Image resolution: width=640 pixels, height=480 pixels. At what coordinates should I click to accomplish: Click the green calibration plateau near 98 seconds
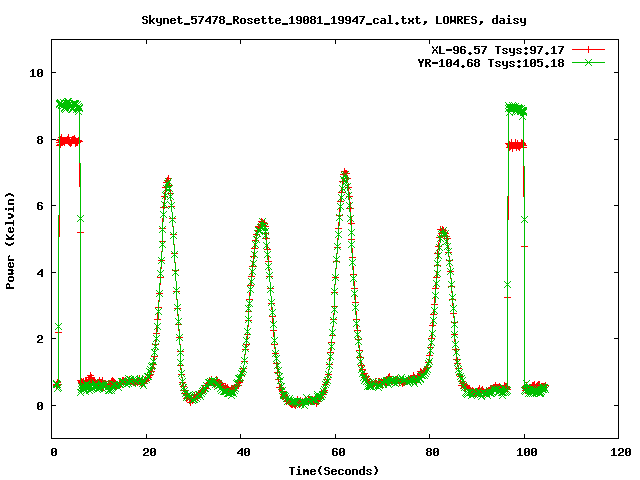[x=516, y=109]
